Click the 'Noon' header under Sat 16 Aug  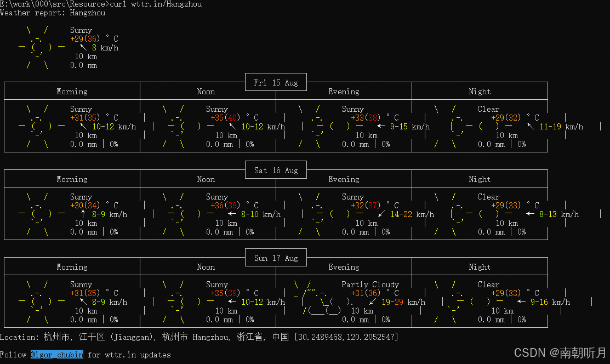coord(206,179)
